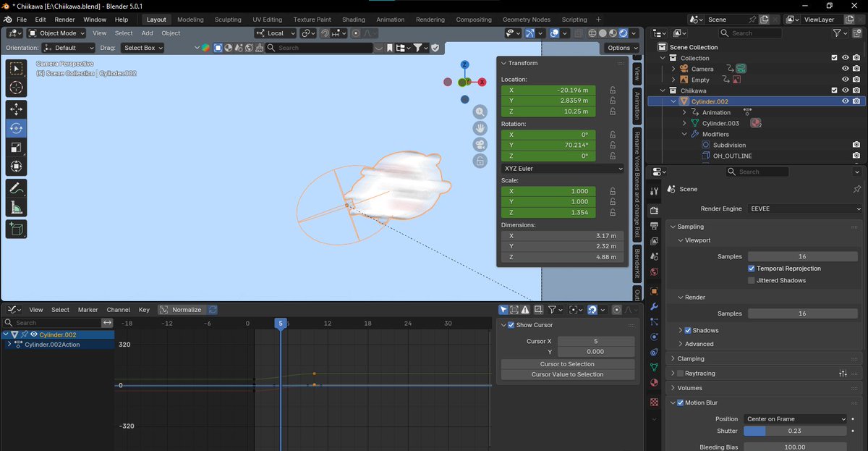The image size is (868, 451).
Task: Open the Object Mode dropdown
Action: tap(56, 33)
